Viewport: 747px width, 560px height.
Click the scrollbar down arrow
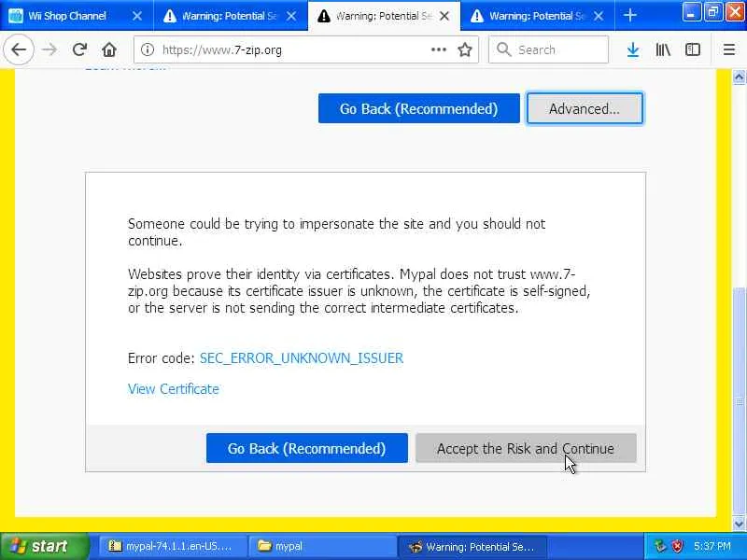(739, 524)
